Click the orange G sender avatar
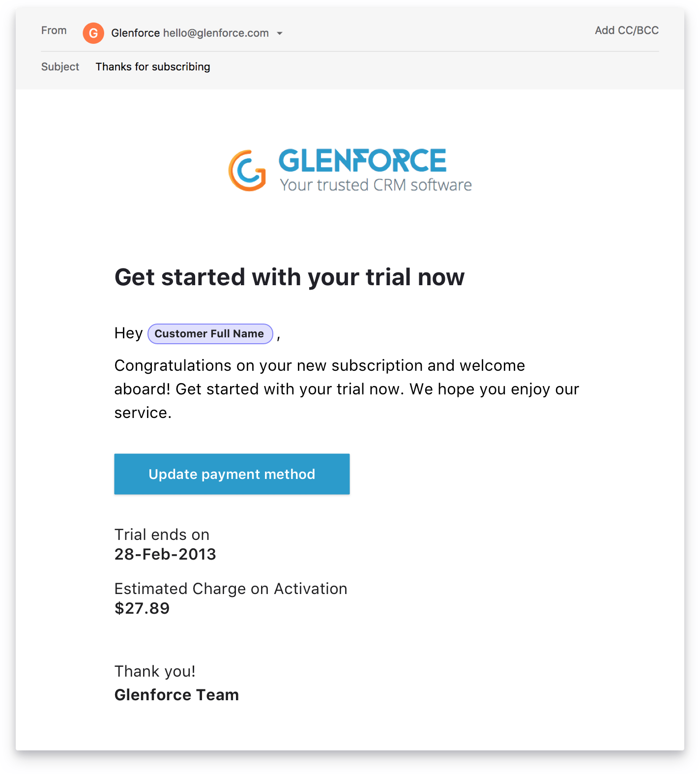The height and width of the screenshot is (774, 700). click(93, 33)
